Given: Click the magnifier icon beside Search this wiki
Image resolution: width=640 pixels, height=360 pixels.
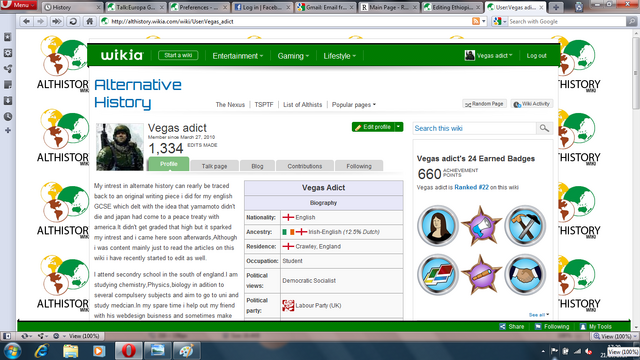Looking at the screenshot, I should [544, 128].
